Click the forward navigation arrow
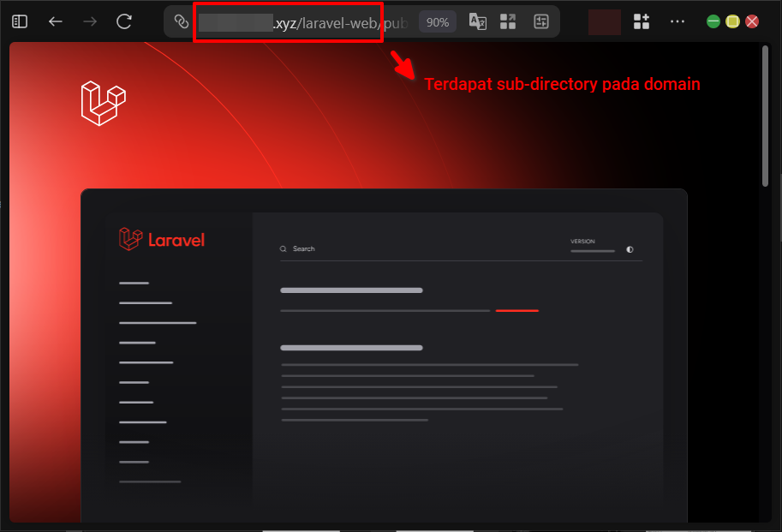This screenshot has width=782, height=532. [89, 21]
